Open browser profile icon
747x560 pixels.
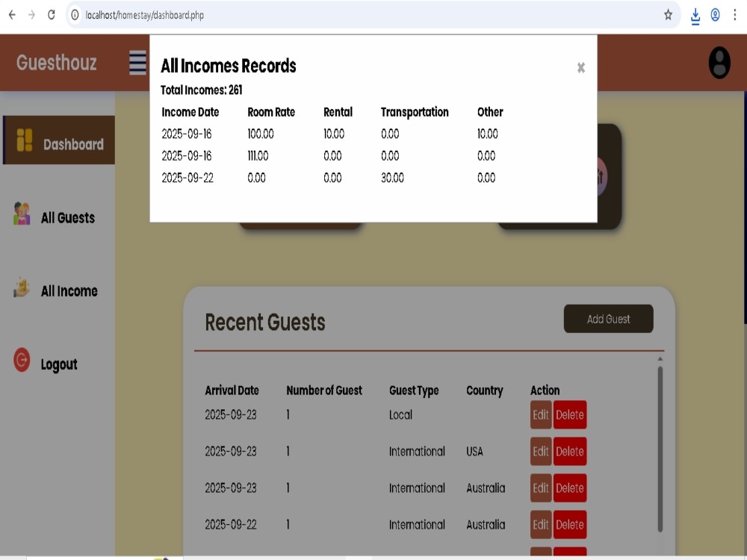715,15
